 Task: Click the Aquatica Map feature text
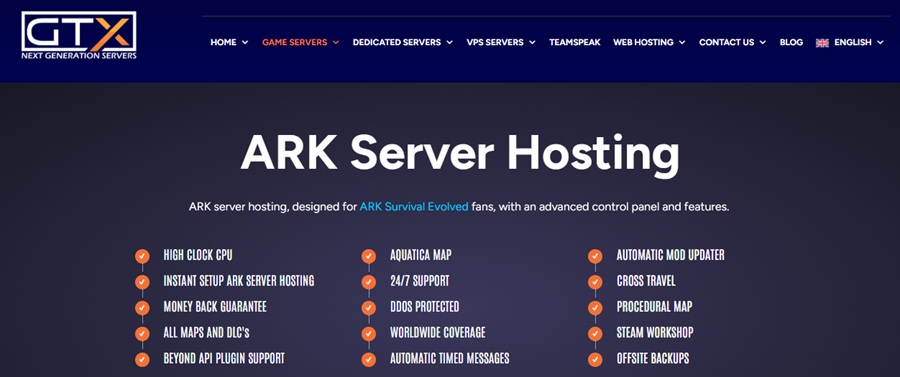pyautogui.click(x=421, y=255)
